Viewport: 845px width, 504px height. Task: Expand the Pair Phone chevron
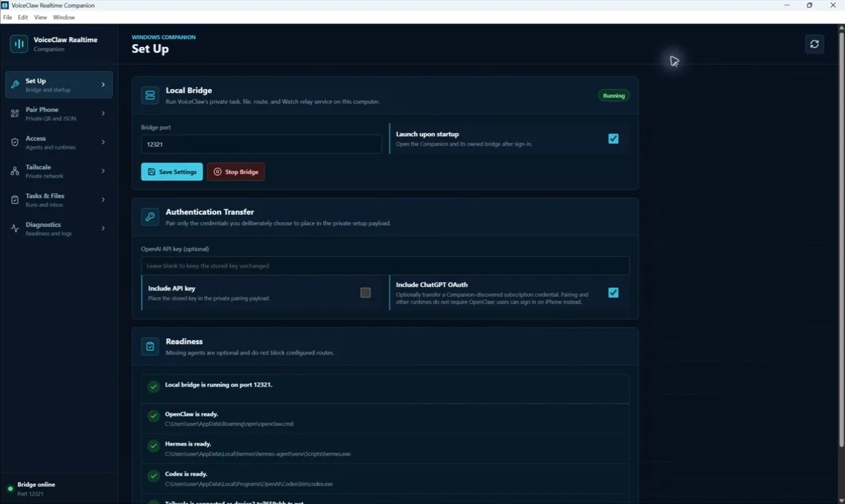point(103,113)
